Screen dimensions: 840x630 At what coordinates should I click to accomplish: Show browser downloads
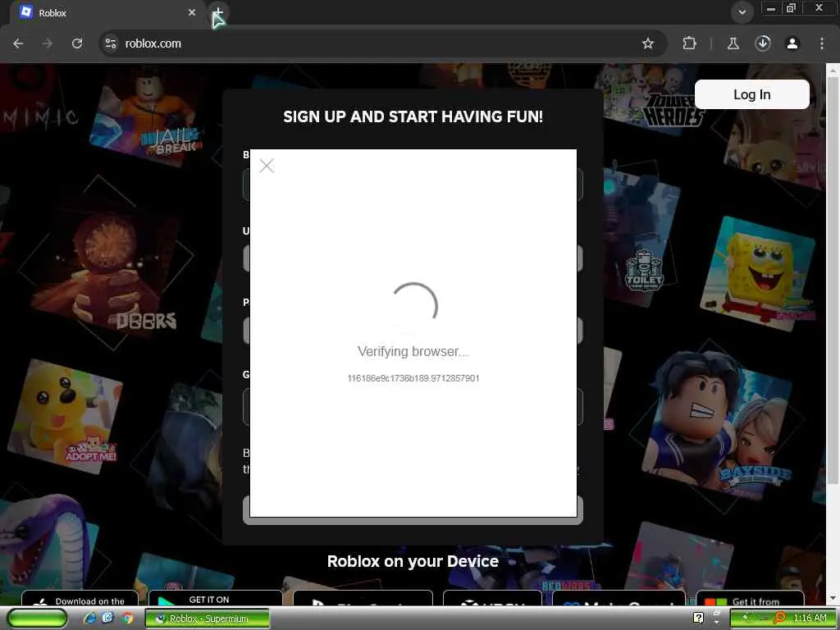click(763, 43)
